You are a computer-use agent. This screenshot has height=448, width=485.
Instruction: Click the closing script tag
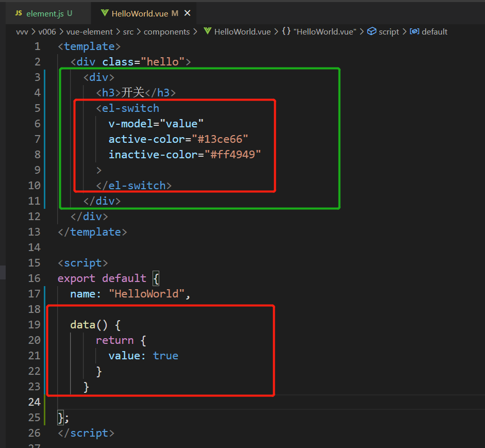click(x=86, y=433)
